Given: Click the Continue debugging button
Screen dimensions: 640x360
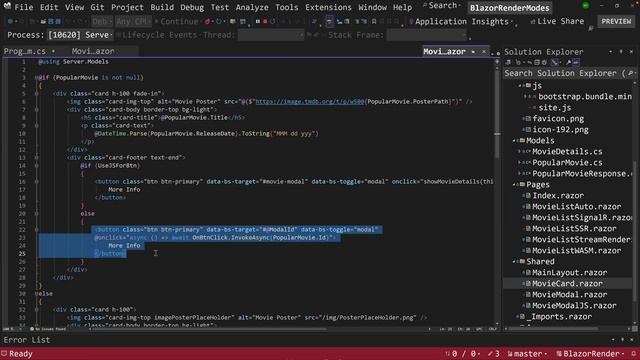Looking at the screenshot, I should (x=176, y=21).
